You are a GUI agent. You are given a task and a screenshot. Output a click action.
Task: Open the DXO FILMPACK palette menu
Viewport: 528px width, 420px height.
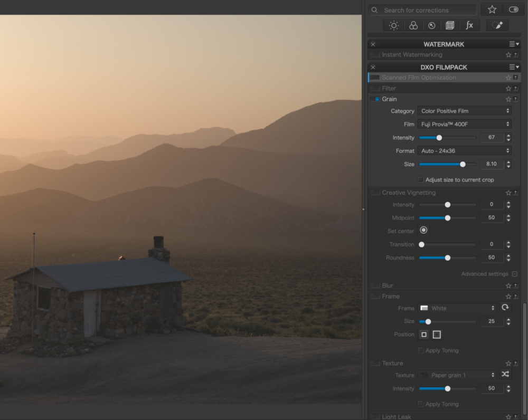[x=514, y=68]
